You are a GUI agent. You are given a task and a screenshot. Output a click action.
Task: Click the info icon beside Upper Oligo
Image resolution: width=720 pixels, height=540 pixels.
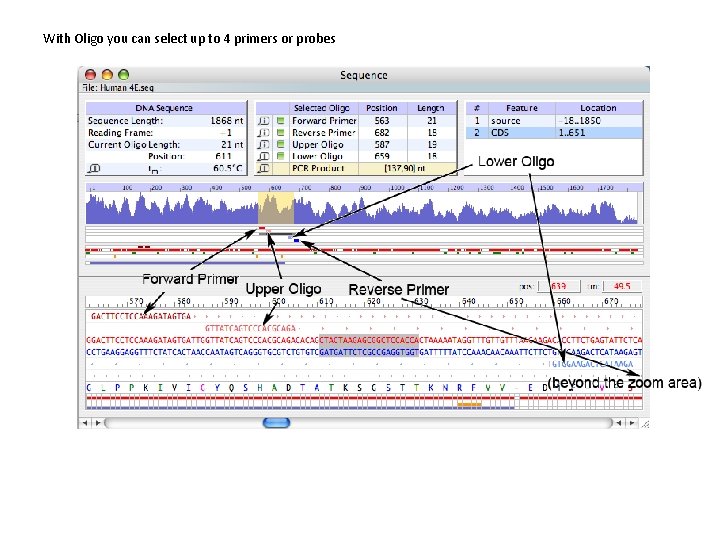click(x=263, y=145)
